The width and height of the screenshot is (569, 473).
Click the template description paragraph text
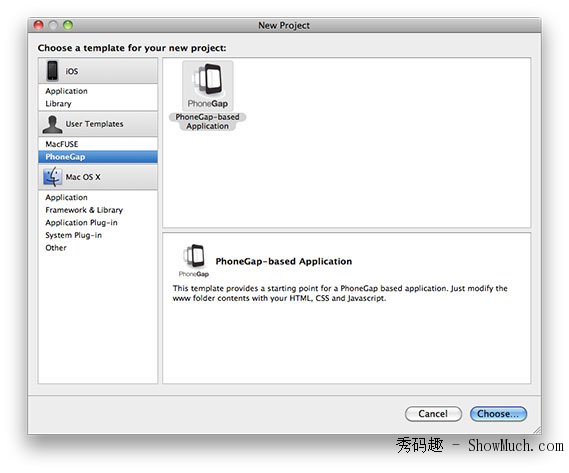pyautogui.click(x=340, y=293)
